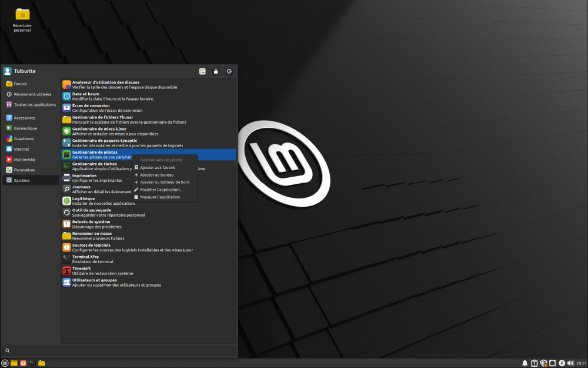Image resolution: width=588 pixels, height=368 pixels.
Task: Click the notifications bell in the panel
Action: pos(524,363)
